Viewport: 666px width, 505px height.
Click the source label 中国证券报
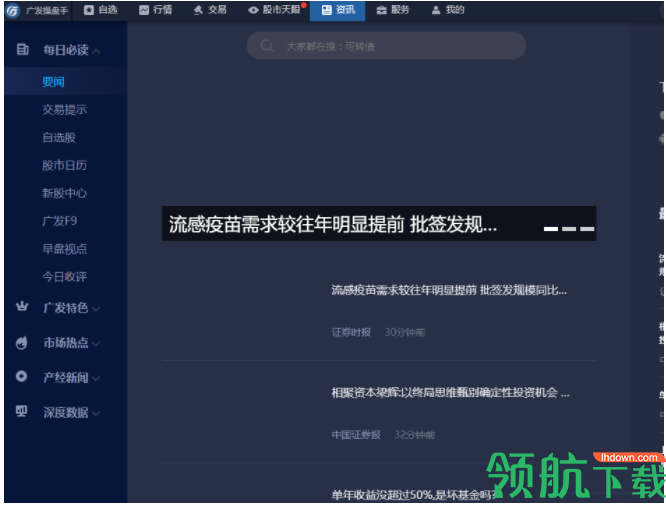click(x=356, y=435)
